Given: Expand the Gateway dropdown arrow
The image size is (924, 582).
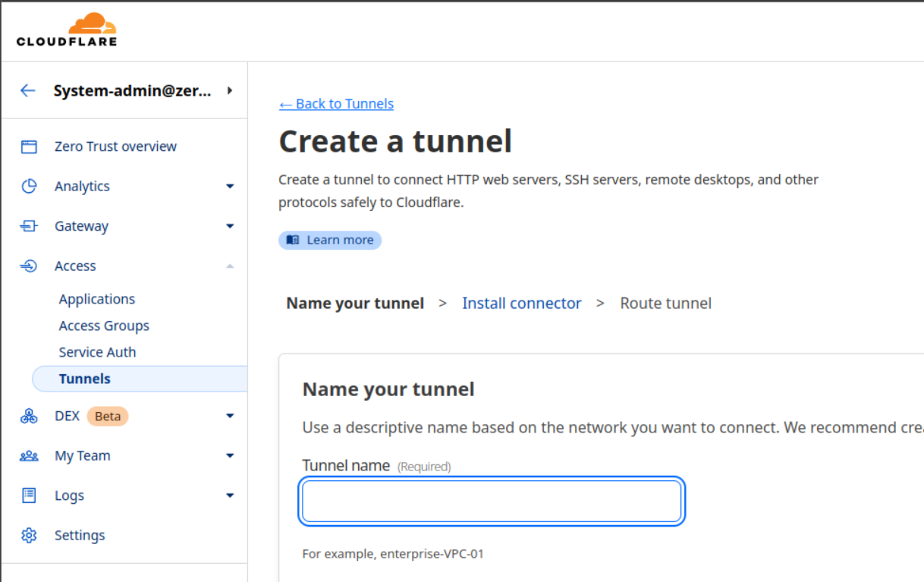Looking at the screenshot, I should (230, 226).
